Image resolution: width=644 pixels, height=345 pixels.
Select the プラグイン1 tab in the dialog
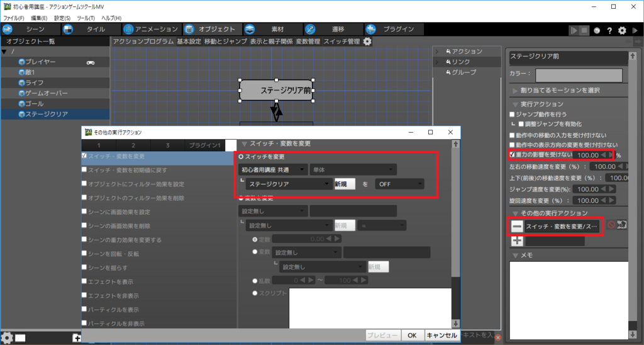pos(205,145)
